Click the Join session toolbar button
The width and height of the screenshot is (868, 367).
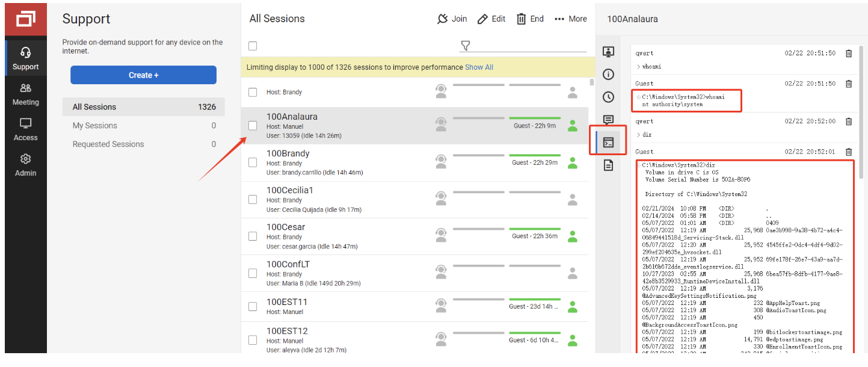point(452,19)
